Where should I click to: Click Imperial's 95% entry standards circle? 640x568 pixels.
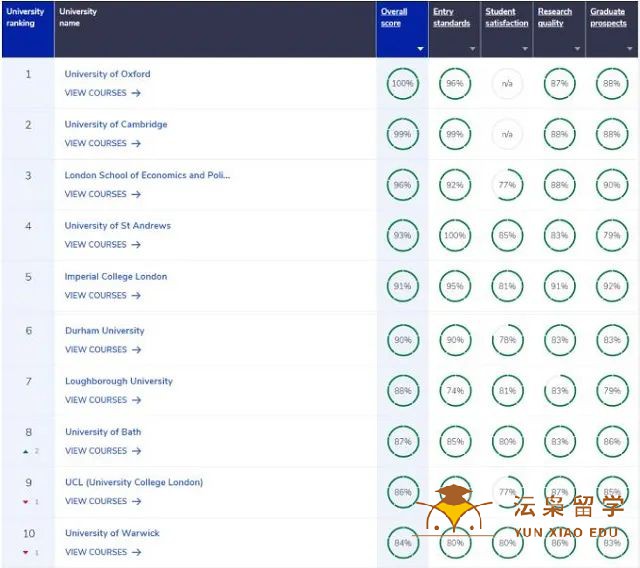pyautogui.click(x=455, y=286)
